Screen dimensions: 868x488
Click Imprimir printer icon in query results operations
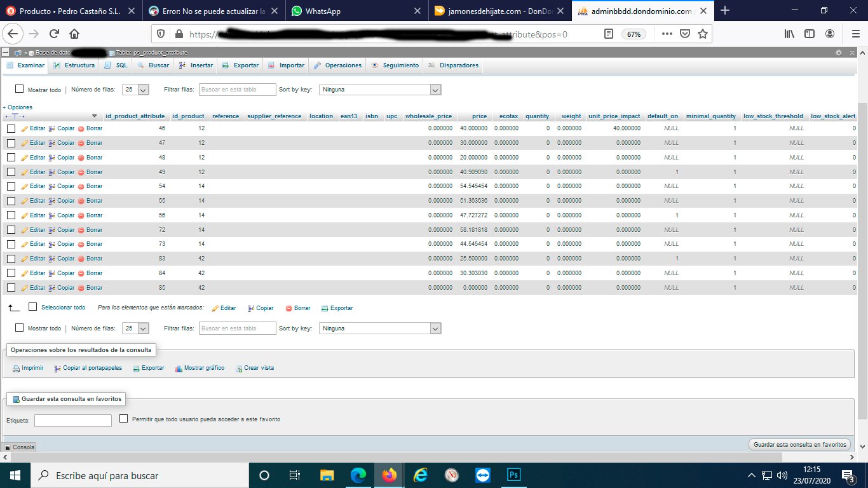point(17,369)
